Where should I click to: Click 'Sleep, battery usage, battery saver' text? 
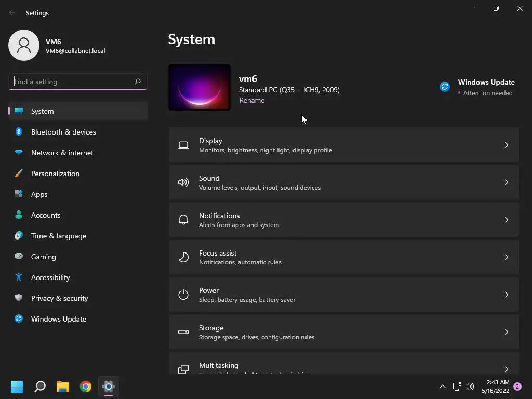click(247, 300)
